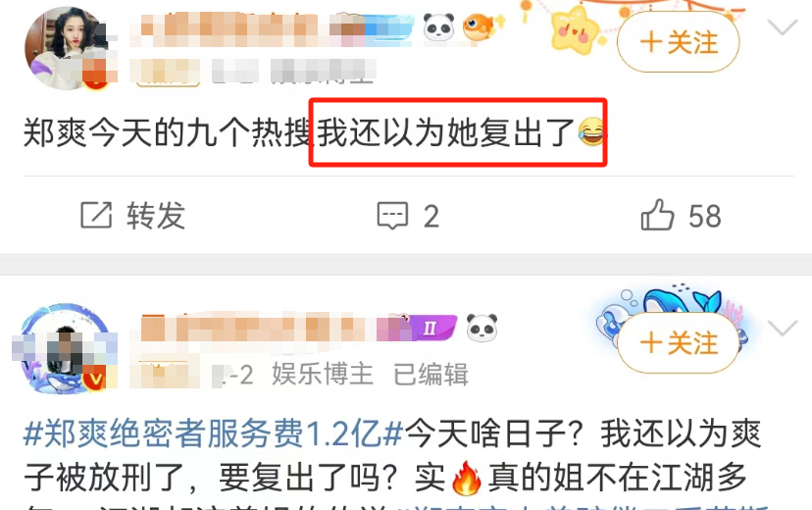Screen dimensions: 812x510
Task: Tap the panda badge on second post
Action: [482, 328]
